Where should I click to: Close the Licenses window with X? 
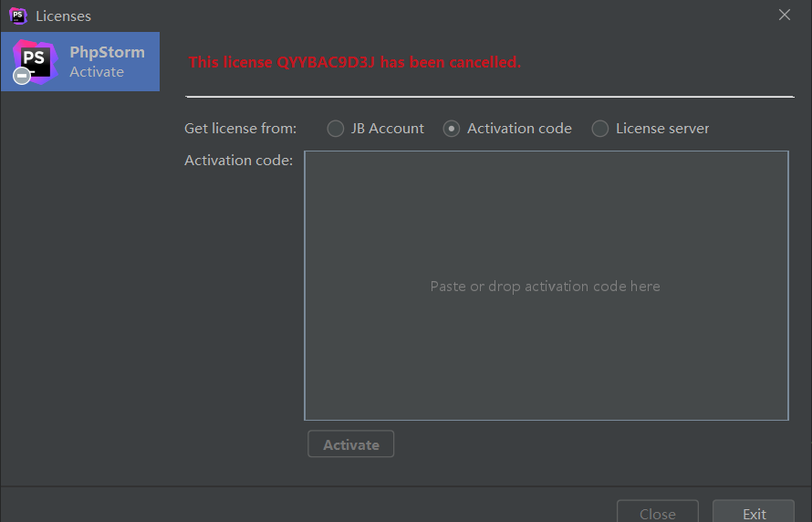click(784, 15)
